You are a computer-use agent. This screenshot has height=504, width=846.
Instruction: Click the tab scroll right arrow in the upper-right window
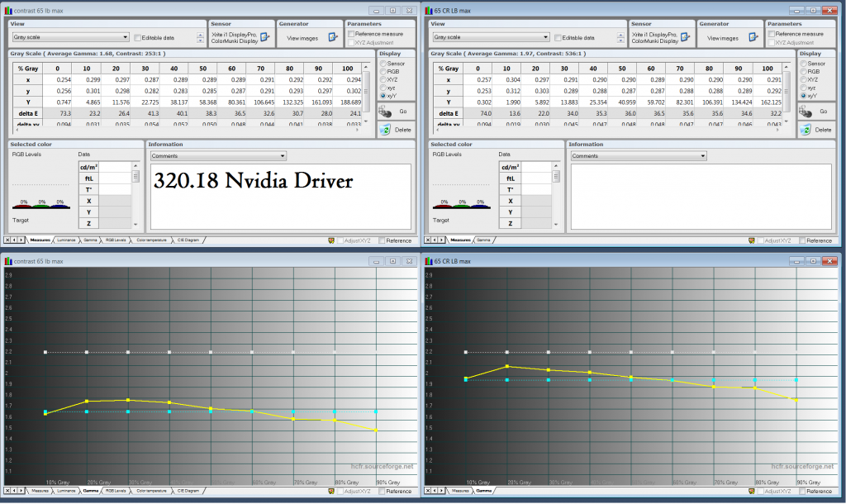(441, 240)
